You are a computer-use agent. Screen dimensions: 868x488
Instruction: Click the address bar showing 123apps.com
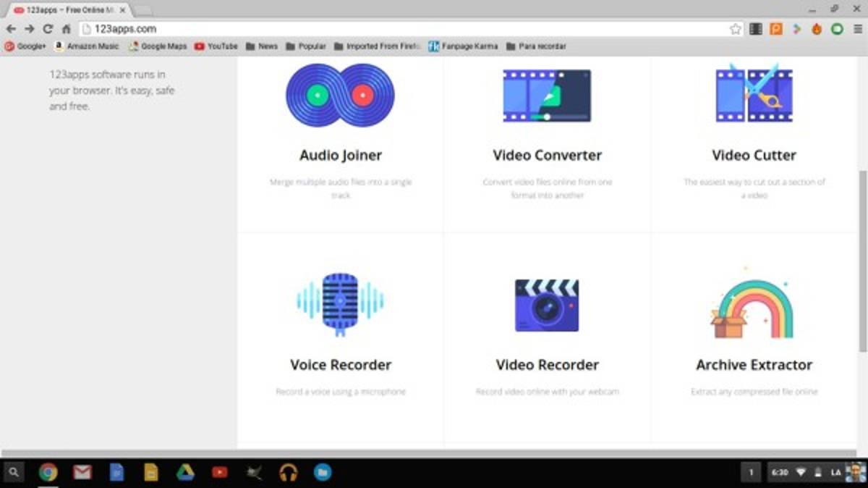(405, 29)
